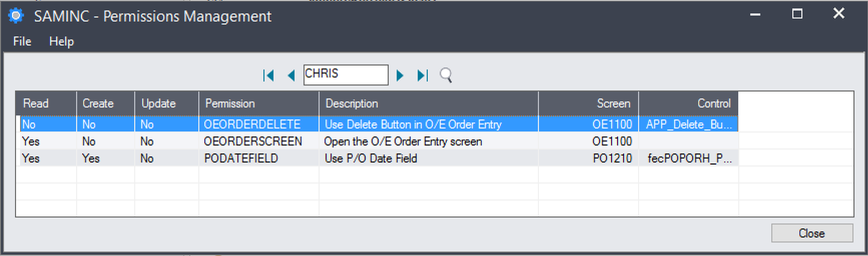This screenshot has width=868, height=256.
Task: Click Screen OE1100 in OEORDERDELETE row
Action: [x=589, y=124]
